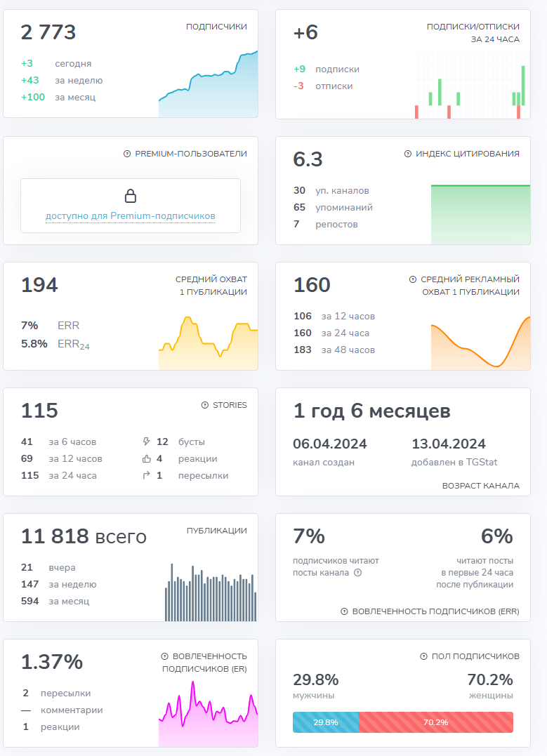Viewport: 547px width, 756px height.
Task: Click the ПОДПИСКИ/ОТПИСКИ ЗА 24 ЧАСА title
Action: 473,33
